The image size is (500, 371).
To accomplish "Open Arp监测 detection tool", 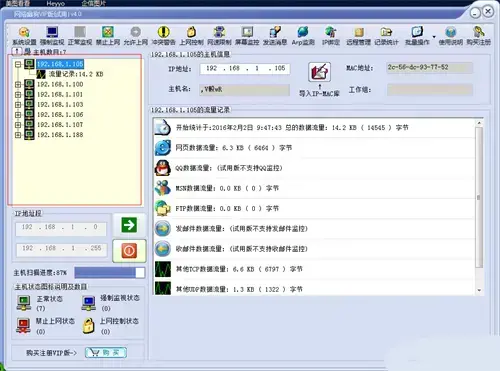I will (x=303, y=36).
